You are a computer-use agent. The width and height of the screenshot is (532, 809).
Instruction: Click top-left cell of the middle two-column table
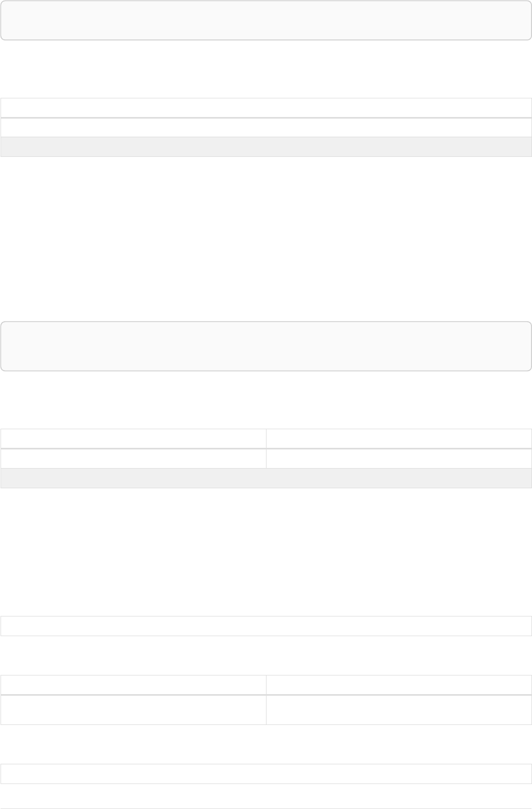point(133,438)
